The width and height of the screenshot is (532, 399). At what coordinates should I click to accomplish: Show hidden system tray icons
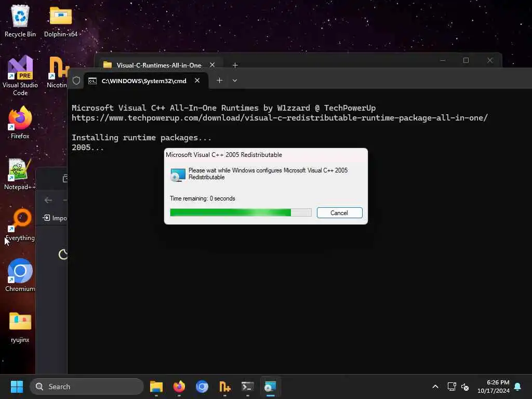(435, 387)
